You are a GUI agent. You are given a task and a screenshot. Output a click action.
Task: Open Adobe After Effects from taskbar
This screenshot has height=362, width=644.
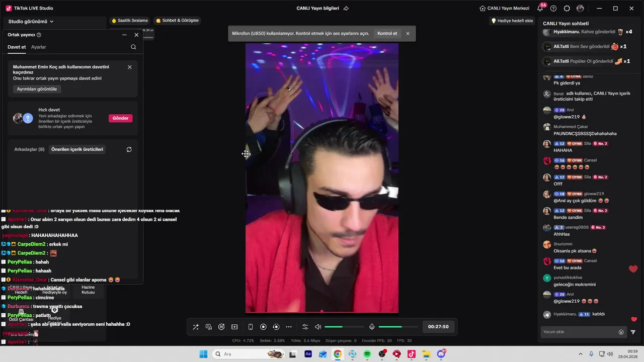pos(308,354)
